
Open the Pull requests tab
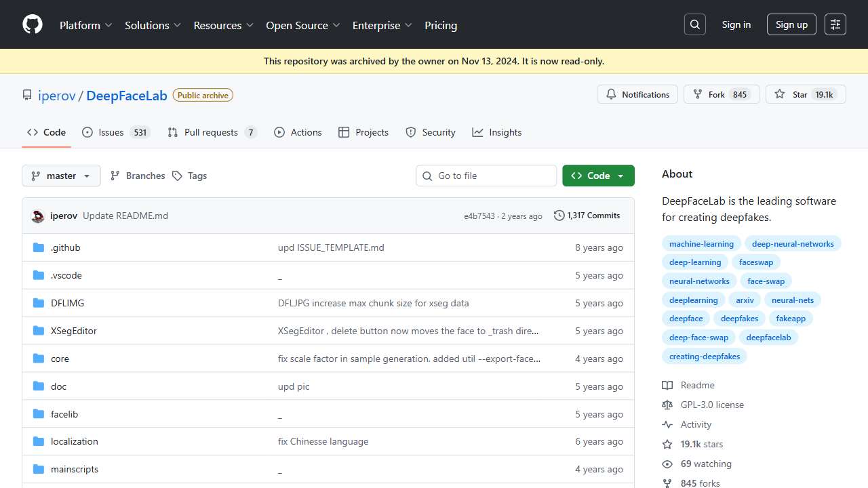point(212,132)
